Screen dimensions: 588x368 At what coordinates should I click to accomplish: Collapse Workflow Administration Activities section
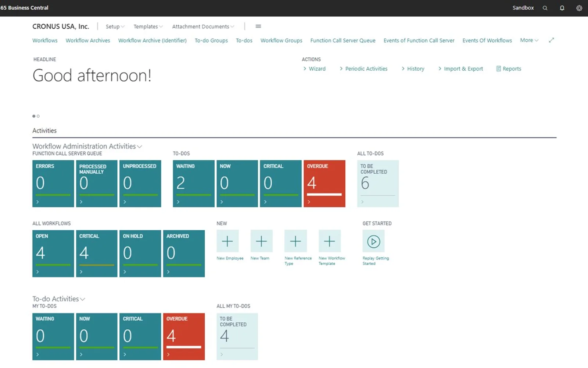coord(87,146)
